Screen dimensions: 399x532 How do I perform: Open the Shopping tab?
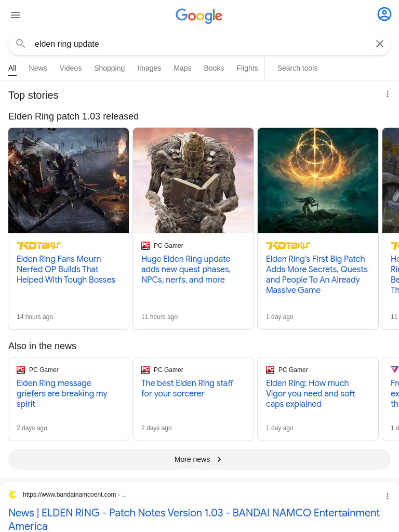109,68
